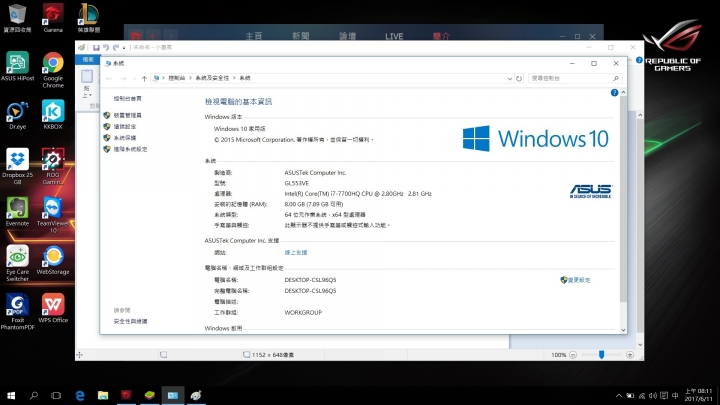Open the Dropbox 25 GB desktop shortcut

pyautogui.click(x=17, y=166)
